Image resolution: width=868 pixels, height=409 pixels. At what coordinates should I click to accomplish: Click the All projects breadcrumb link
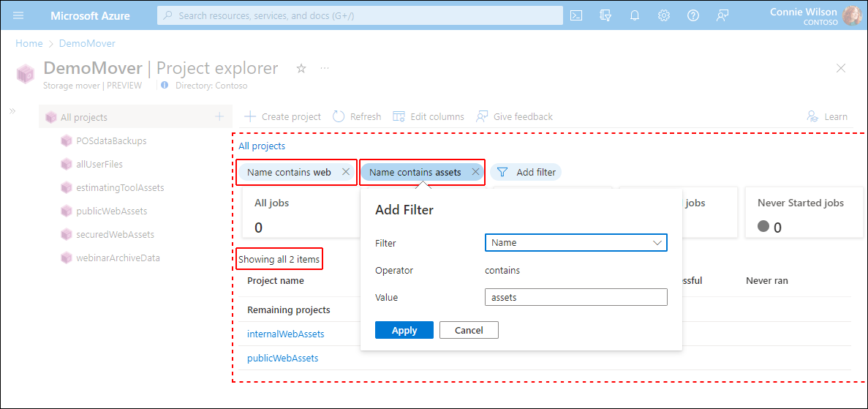click(262, 146)
